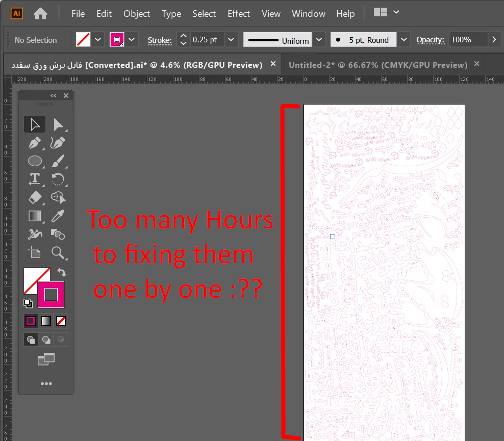The image size is (504, 441).
Task: Open the Effect menu
Action: coord(238,14)
